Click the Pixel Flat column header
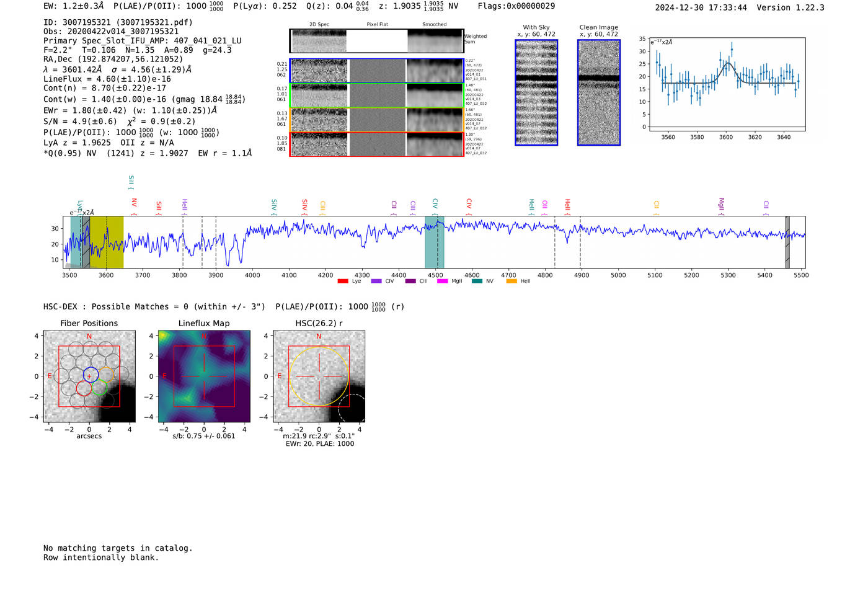The height and width of the screenshot is (591, 868). click(377, 25)
